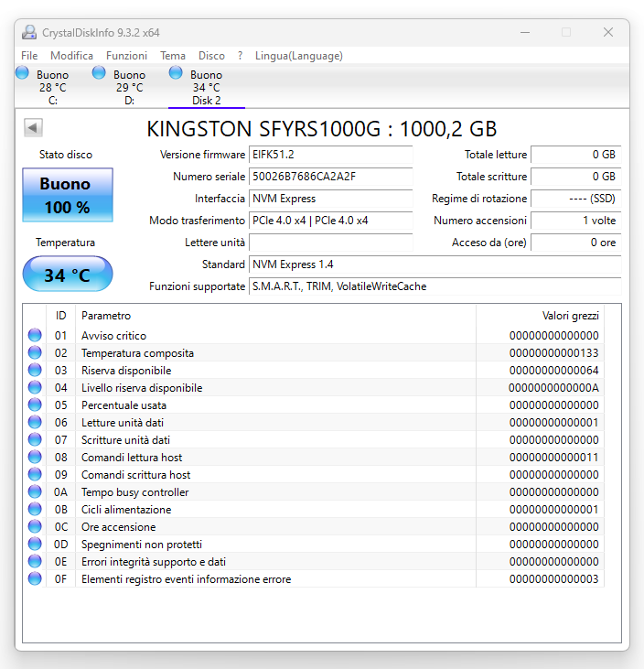Select raw value 000000000000A
Image resolution: width=644 pixels, height=669 pixels.
coord(553,388)
